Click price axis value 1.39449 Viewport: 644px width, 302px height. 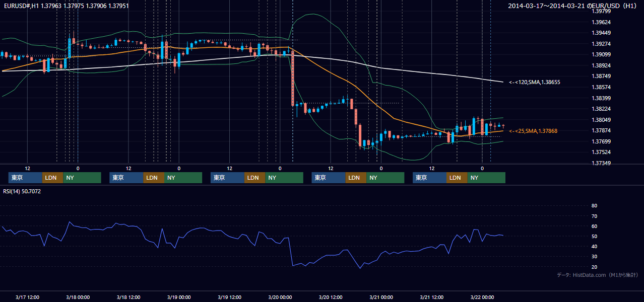click(x=601, y=33)
